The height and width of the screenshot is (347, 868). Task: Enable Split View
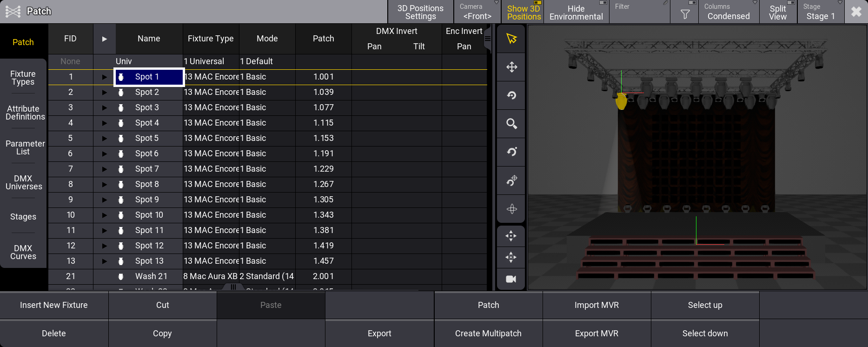coord(778,12)
